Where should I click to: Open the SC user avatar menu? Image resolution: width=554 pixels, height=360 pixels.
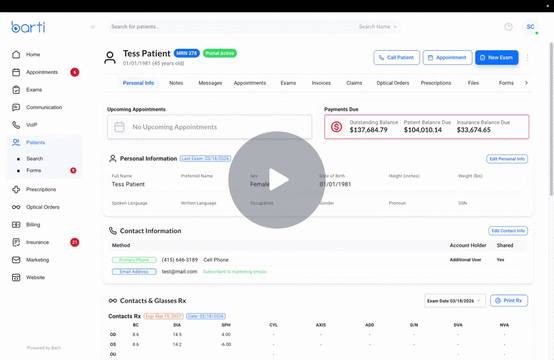tap(530, 27)
